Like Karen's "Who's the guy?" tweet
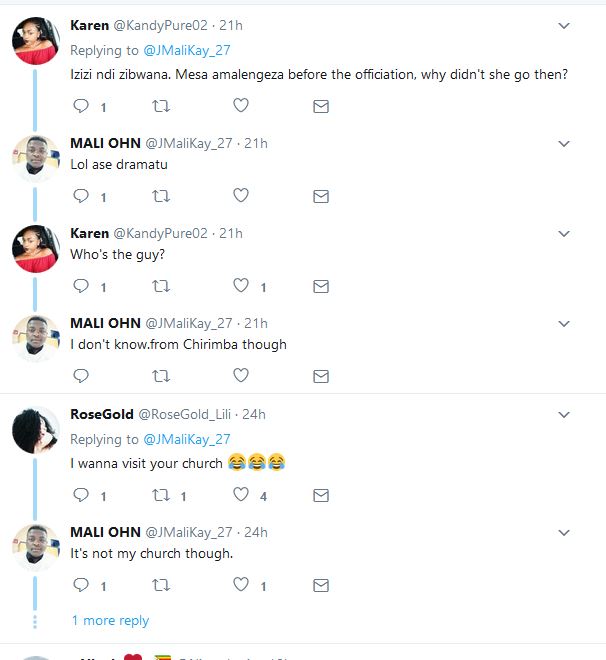Viewport: 606px width, 660px height. pyautogui.click(x=240, y=286)
